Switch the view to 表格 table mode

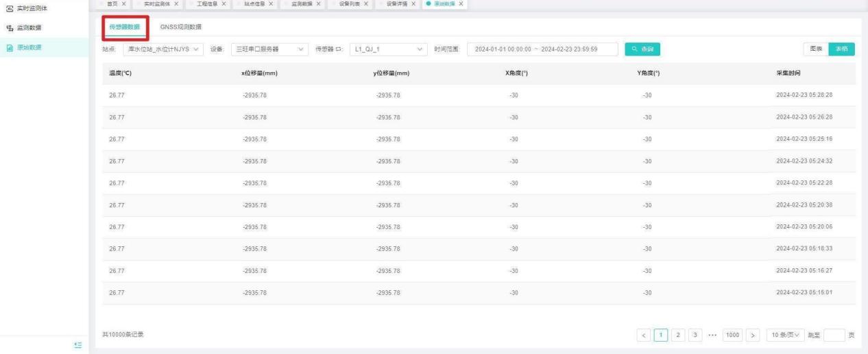[x=841, y=49]
